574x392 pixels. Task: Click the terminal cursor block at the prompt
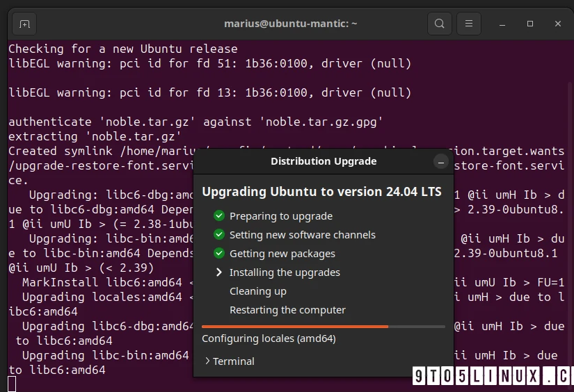tap(12, 384)
